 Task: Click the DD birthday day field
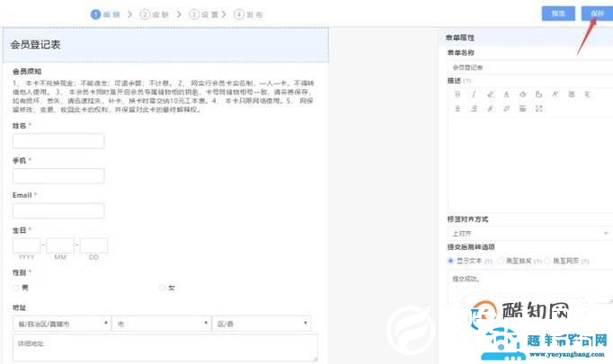pyautogui.click(x=93, y=245)
